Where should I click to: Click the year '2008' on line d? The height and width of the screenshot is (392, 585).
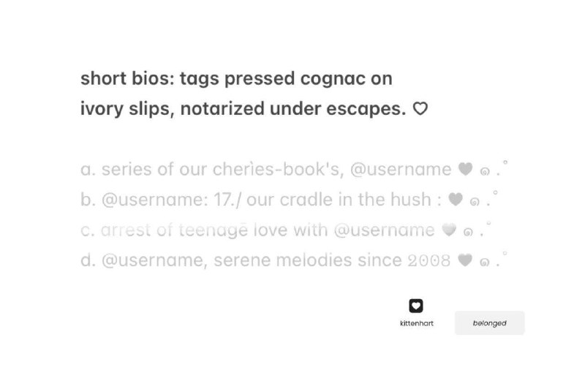429,260
